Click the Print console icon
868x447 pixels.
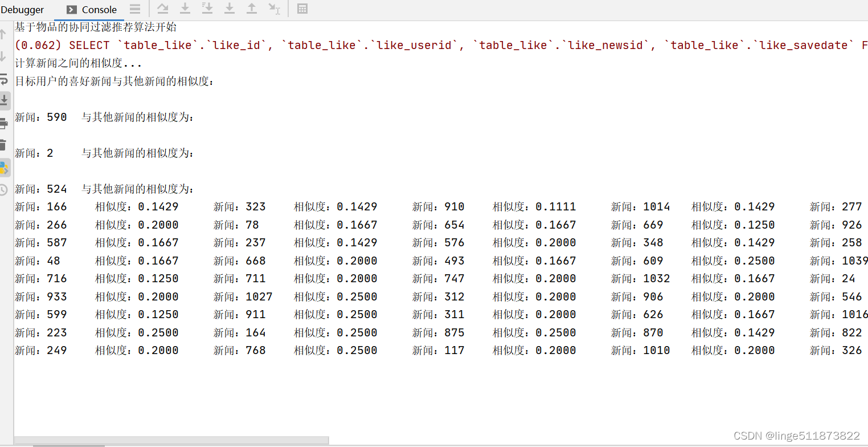3,123
